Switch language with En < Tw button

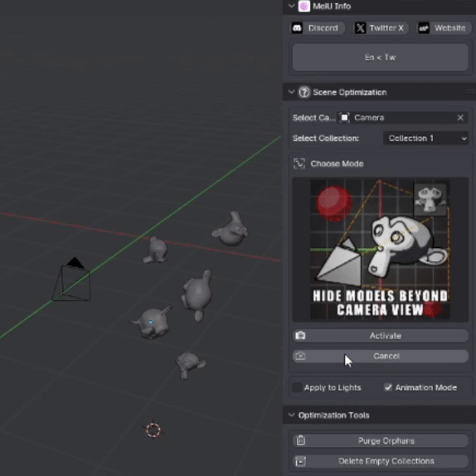point(380,57)
